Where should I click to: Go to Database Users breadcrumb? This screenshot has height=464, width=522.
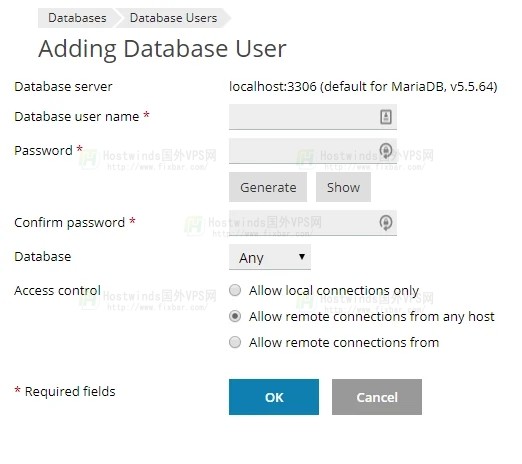click(173, 18)
